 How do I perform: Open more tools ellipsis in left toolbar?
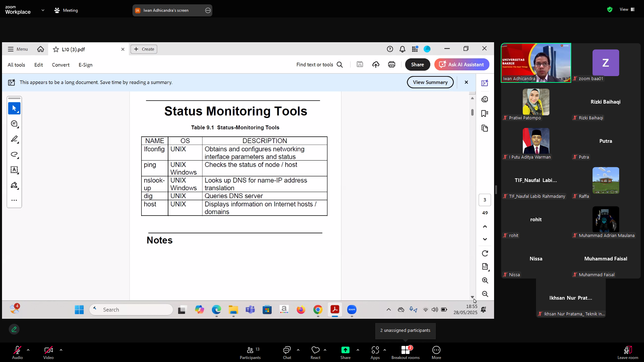(x=14, y=200)
